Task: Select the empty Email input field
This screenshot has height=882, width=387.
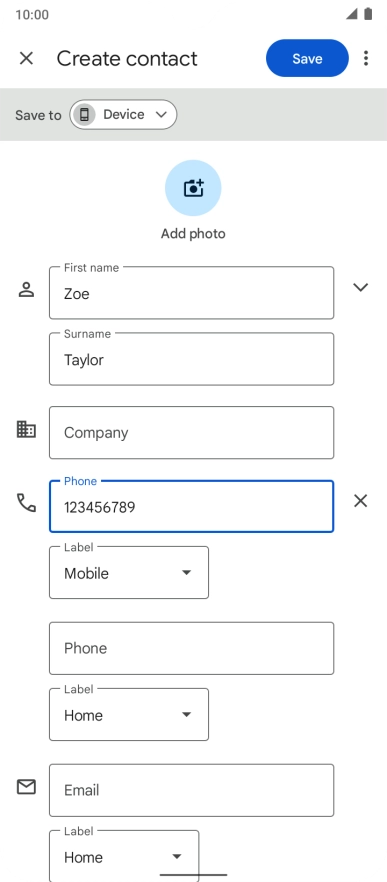Action: tap(191, 790)
